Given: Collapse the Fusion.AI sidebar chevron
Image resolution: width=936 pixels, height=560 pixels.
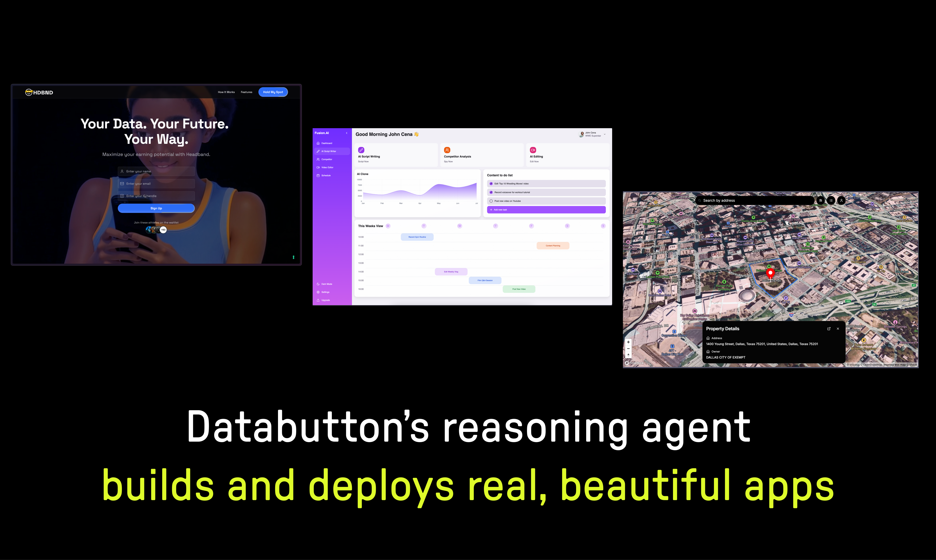Looking at the screenshot, I should tap(347, 133).
